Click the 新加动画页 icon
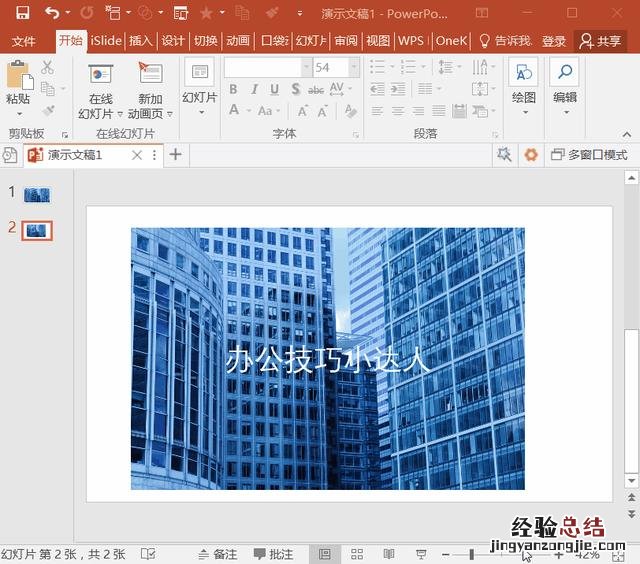The width and height of the screenshot is (640, 564). [x=150, y=88]
